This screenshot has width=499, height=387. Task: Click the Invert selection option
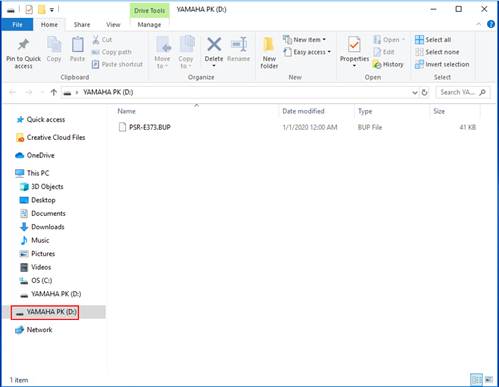tap(442, 64)
